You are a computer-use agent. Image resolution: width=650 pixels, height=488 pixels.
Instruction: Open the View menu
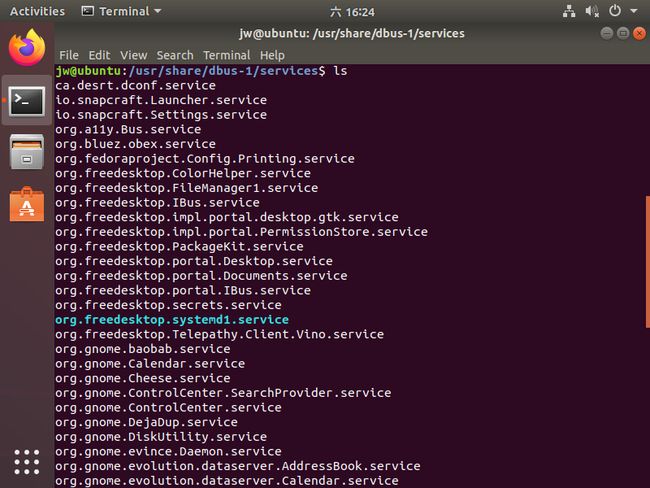(133, 55)
